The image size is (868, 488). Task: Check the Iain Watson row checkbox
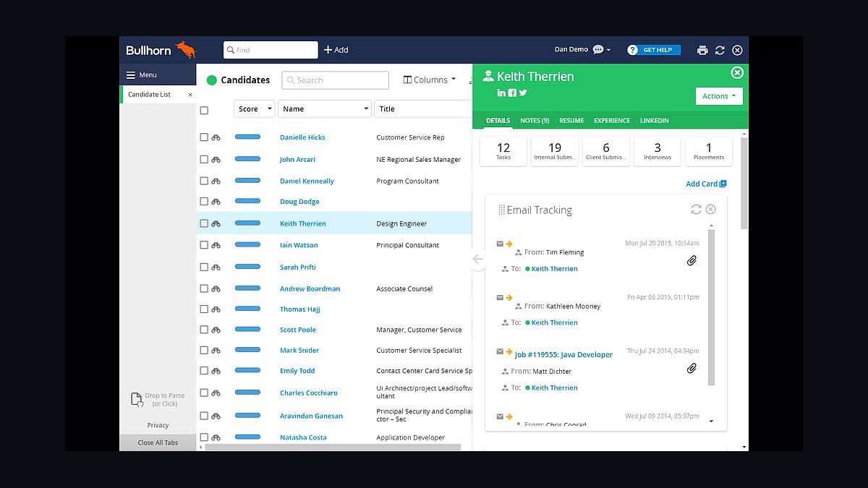tap(204, 245)
